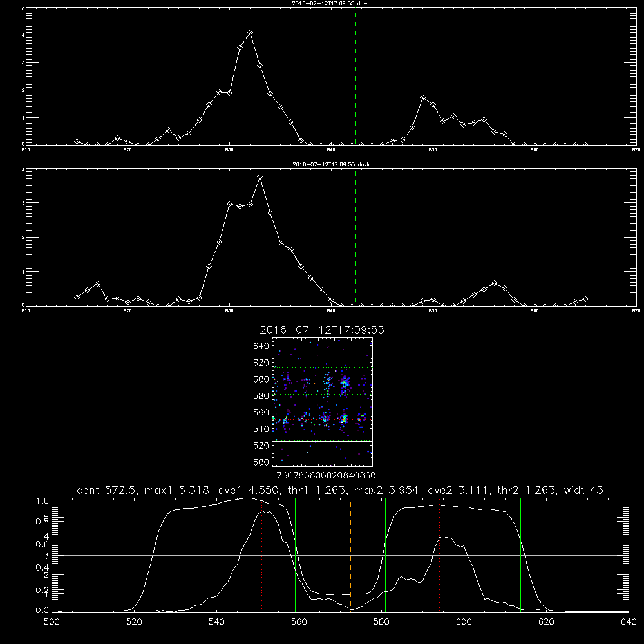Click the highest diamond marker in the dawn plot
The width and height of the screenshot is (644, 644).
coord(250,32)
